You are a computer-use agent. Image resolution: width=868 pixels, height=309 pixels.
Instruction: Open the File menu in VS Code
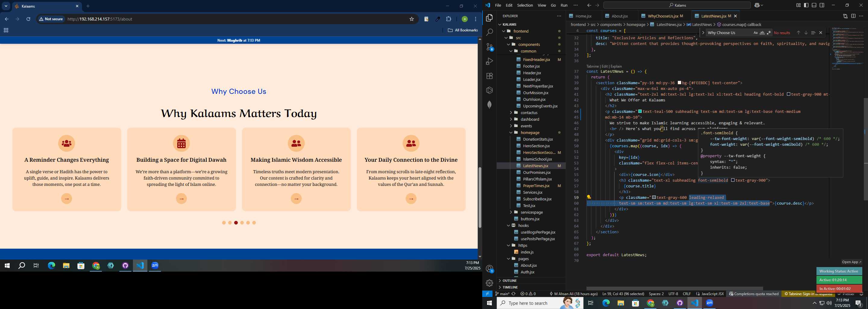click(498, 5)
